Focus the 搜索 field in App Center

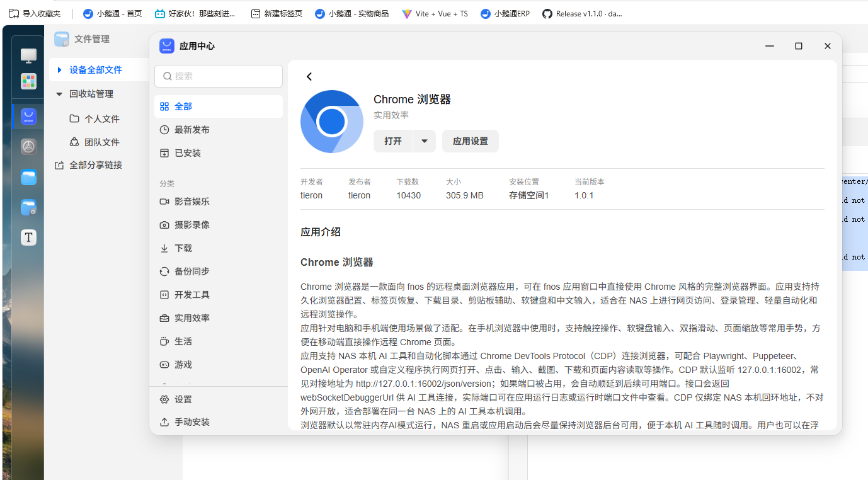[219, 76]
